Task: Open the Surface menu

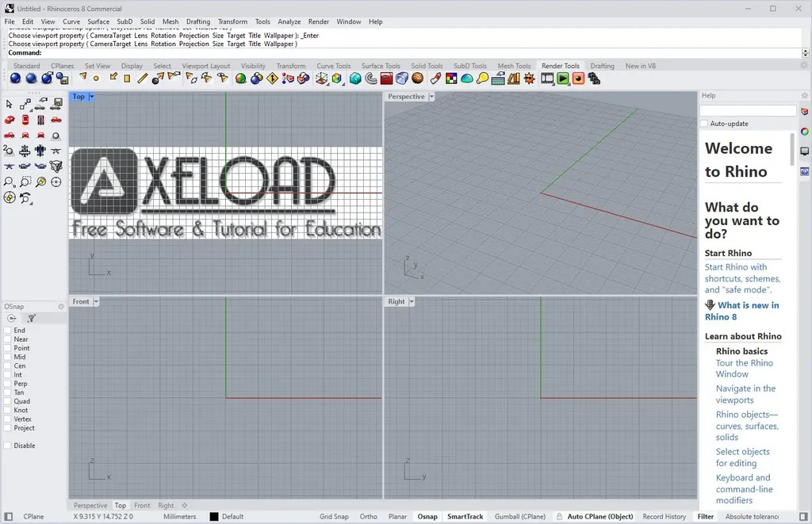Action: click(x=98, y=21)
